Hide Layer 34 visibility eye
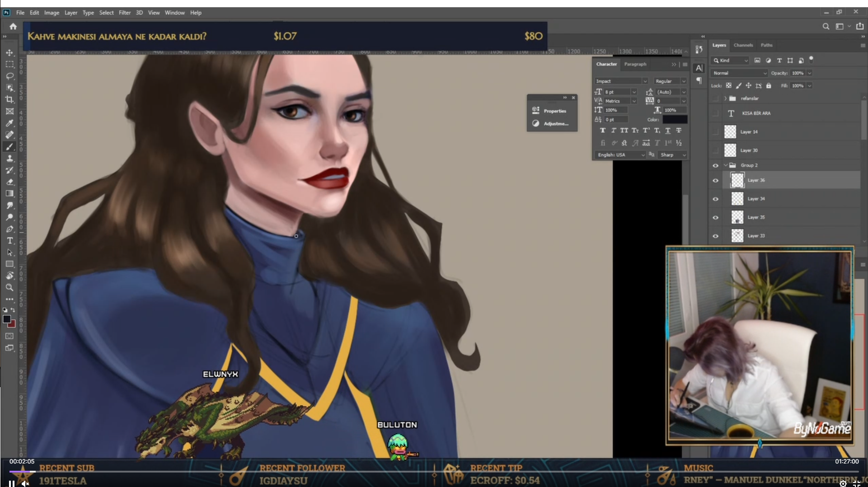 point(715,199)
